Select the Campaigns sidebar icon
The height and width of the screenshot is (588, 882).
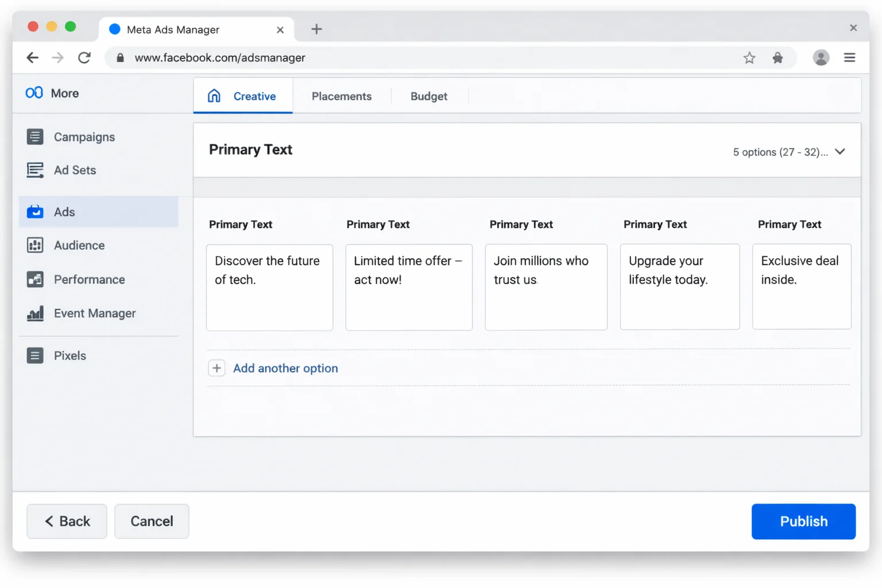(x=35, y=137)
